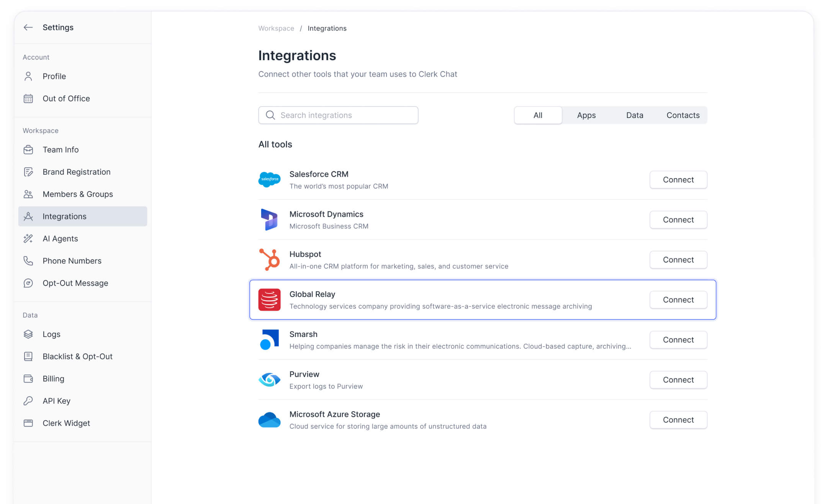Click the Smarsh blue logo
The height and width of the screenshot is (504, 828).
[269, 340]
